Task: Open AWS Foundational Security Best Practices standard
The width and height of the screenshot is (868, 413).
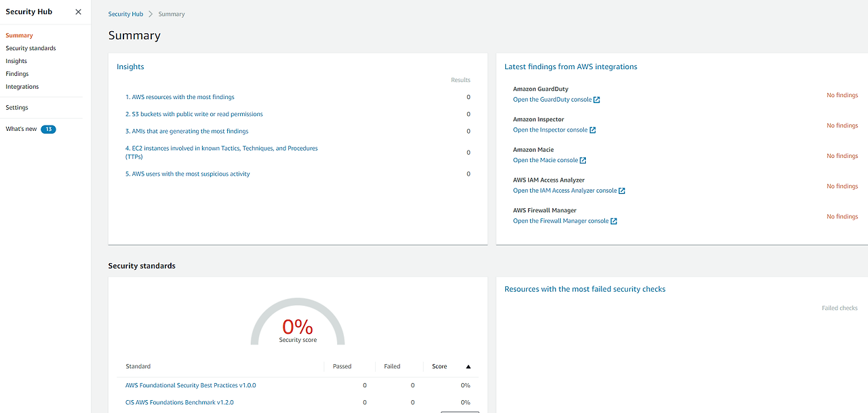Action: 191,385
